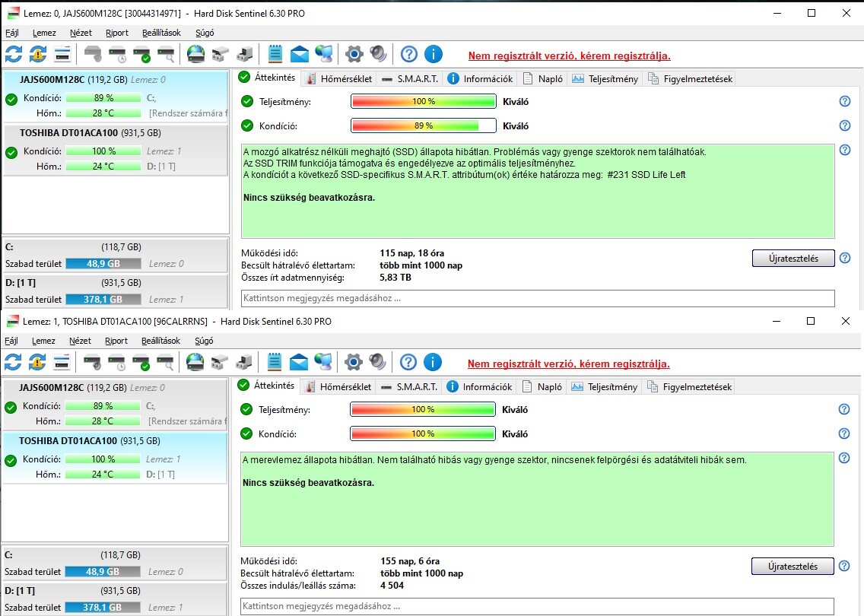Click disk with clock icon in top window

tap(117, 54)
